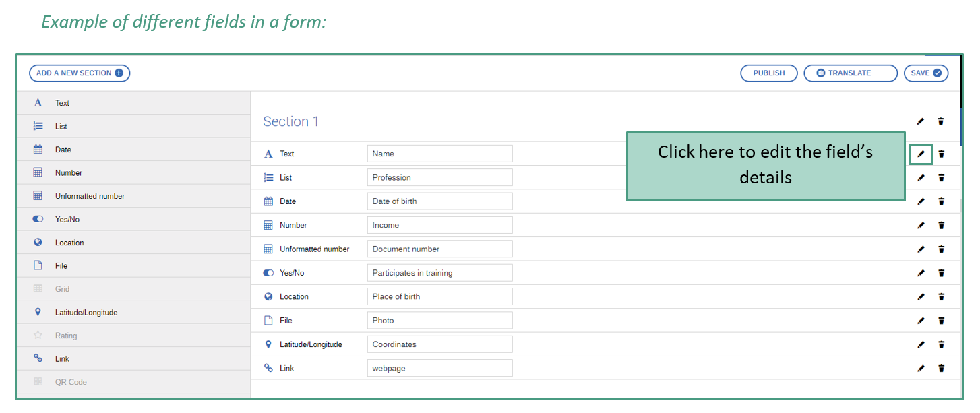Delete the Income field
Screen dimensions: 980x413
click(x=941, y=225)
